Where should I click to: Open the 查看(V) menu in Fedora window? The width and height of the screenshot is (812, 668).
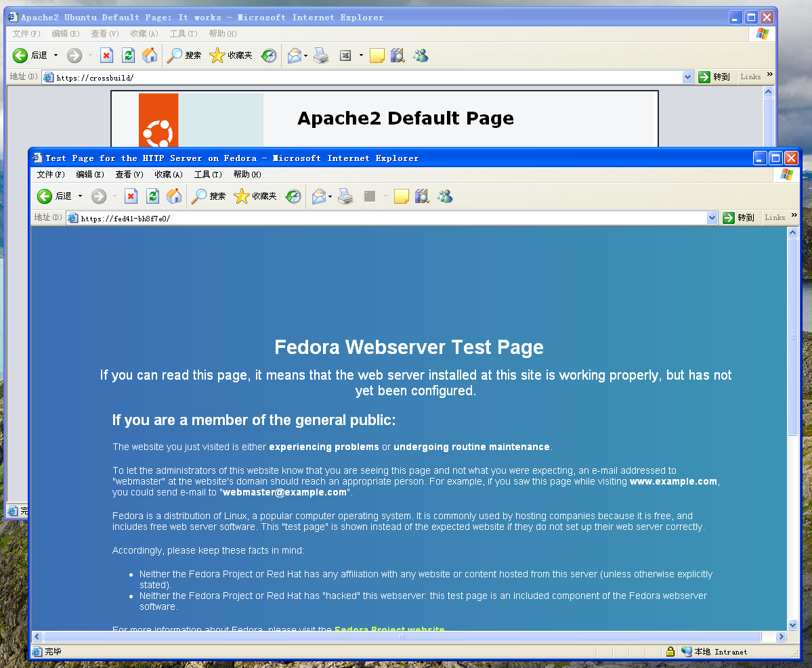click(129, 175)
